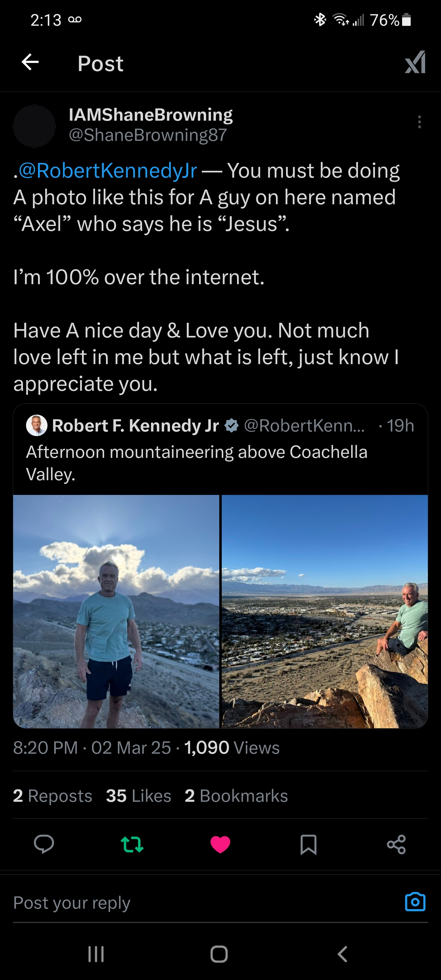Image resolution: width=441 pixels, height=980 pixels.
Task: Open the three-dot post options menu
Action: coord(419,122)
